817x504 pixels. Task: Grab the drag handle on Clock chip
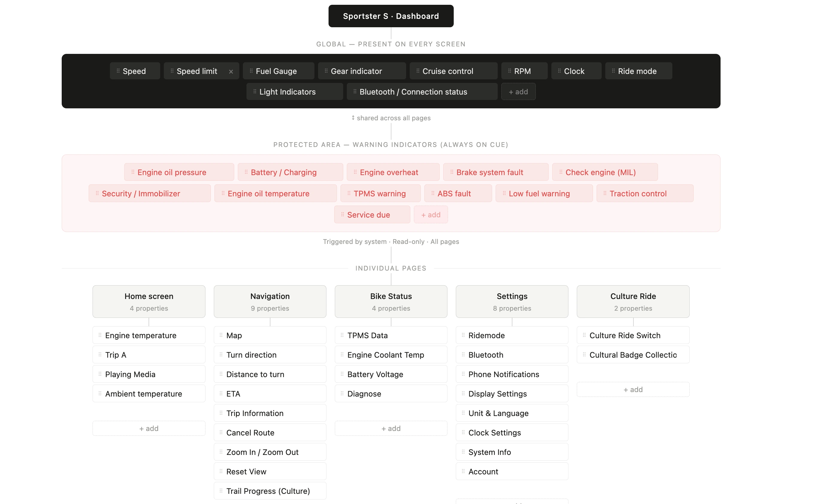tap(559, 71)
